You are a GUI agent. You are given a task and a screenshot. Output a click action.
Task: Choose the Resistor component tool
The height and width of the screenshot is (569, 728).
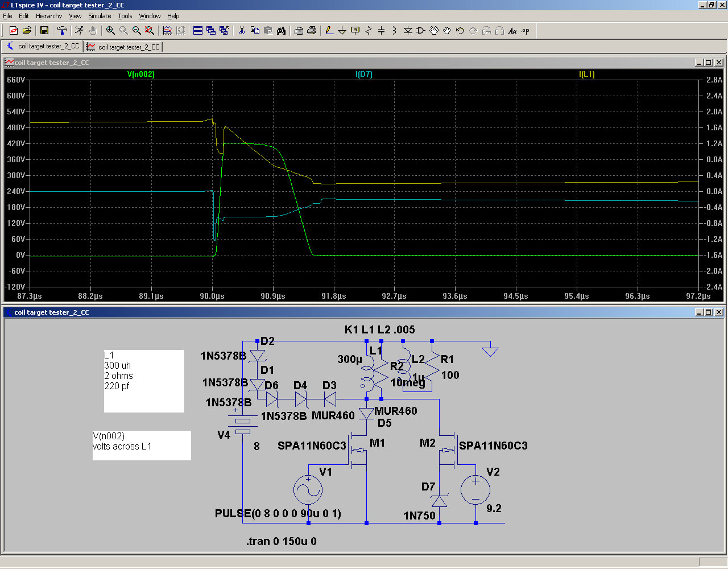(x=368, y=31)
